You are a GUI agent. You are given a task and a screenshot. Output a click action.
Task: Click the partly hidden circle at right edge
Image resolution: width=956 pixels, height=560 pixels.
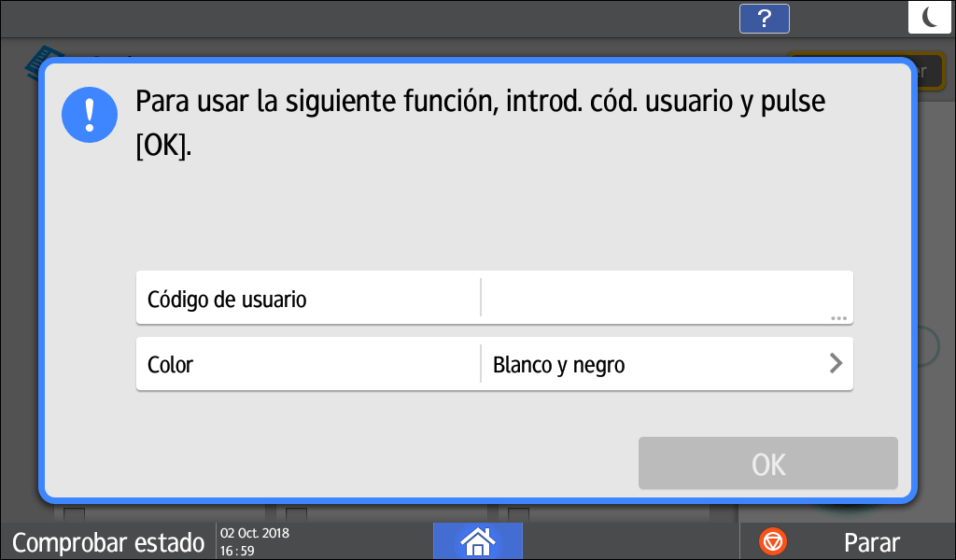(928, 345)
